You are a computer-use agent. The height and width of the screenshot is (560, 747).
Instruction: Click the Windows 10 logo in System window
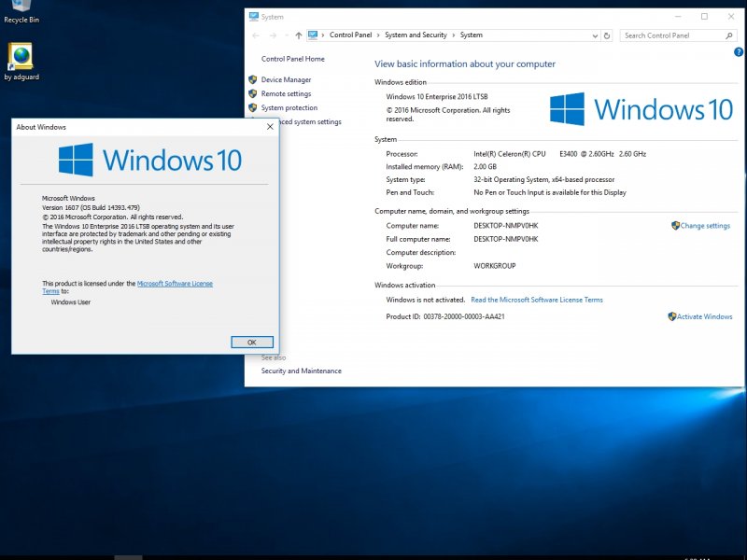[x=641, y=109]
